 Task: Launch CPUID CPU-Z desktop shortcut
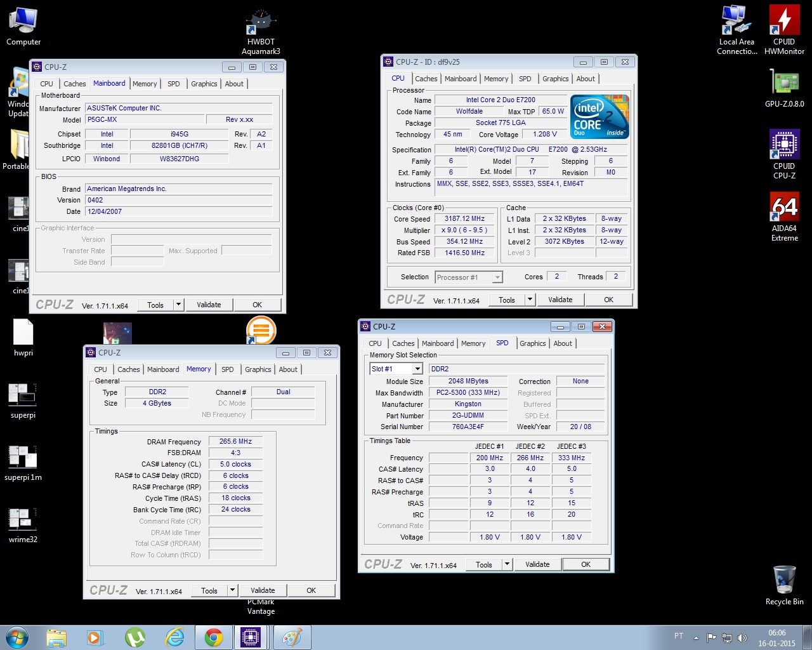[784, 154]
